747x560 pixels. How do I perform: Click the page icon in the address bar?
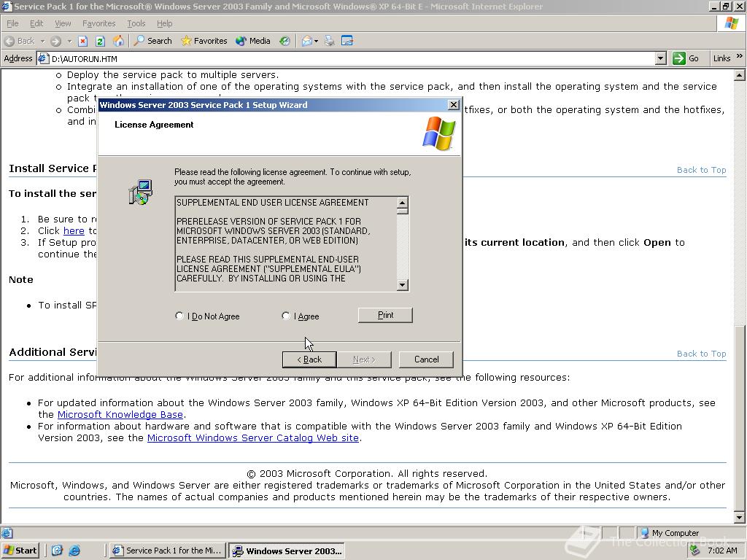pos(43,58)
